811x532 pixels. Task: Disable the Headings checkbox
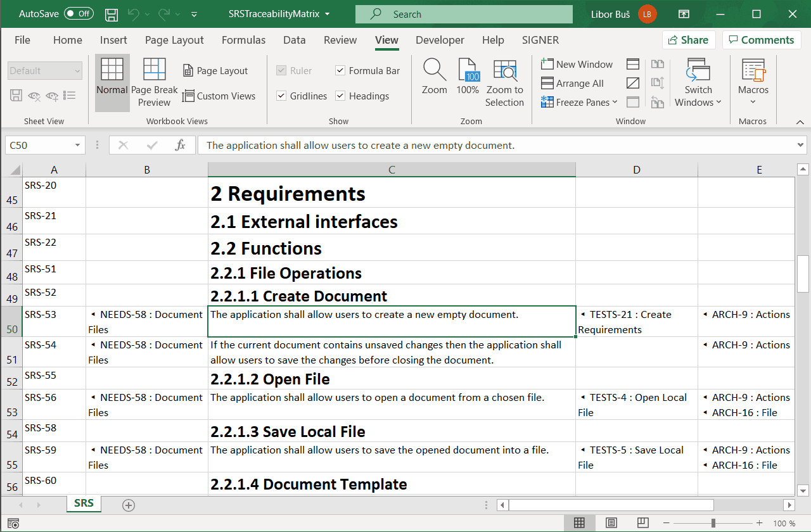[340, 96]
